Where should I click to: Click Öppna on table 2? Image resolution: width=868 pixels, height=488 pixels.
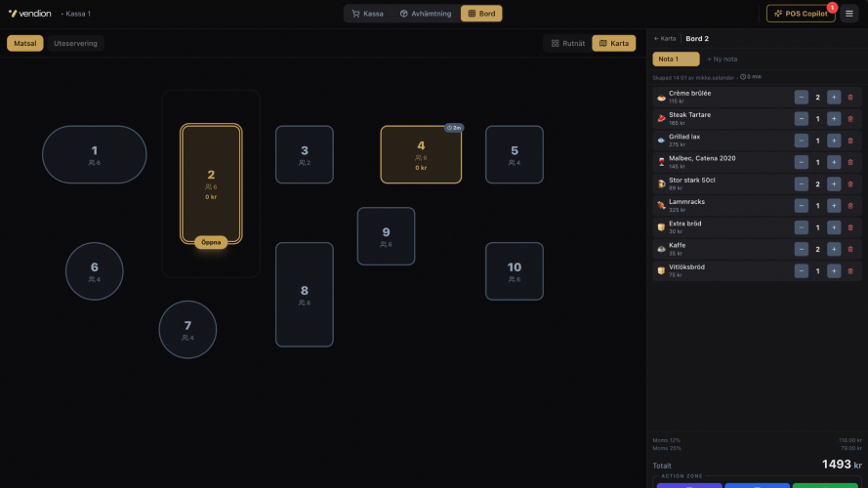211,242
